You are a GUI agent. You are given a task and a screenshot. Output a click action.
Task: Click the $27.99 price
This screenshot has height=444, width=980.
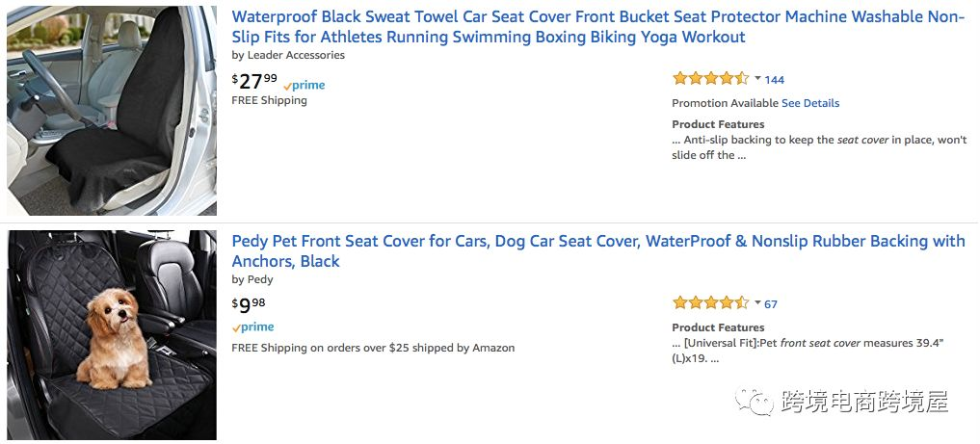pyautogui.click(x=254, y=81)
